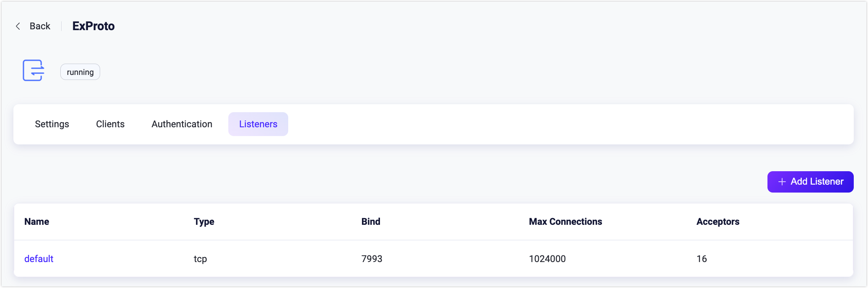The image size is (868, 288).
Task: Click the Type column header
Action: pyautogui.click(x=204, y=222)
